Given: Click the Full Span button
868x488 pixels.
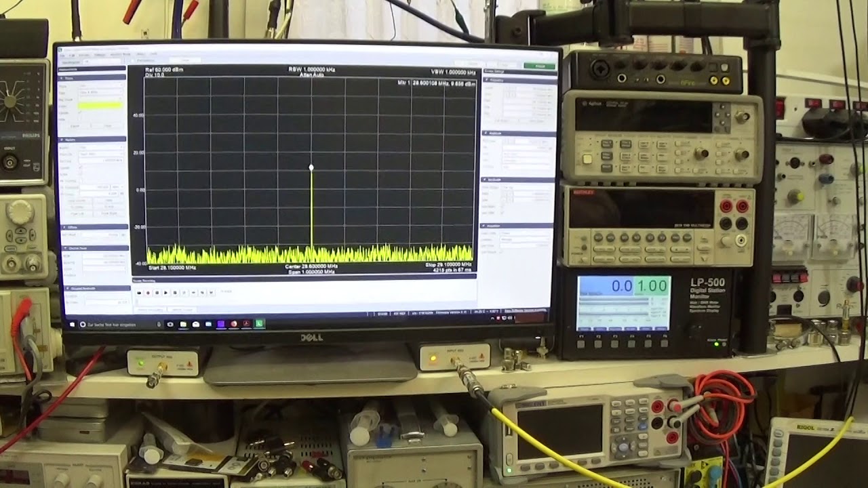Looking at the screenshot, I should (x=501, y=121).
